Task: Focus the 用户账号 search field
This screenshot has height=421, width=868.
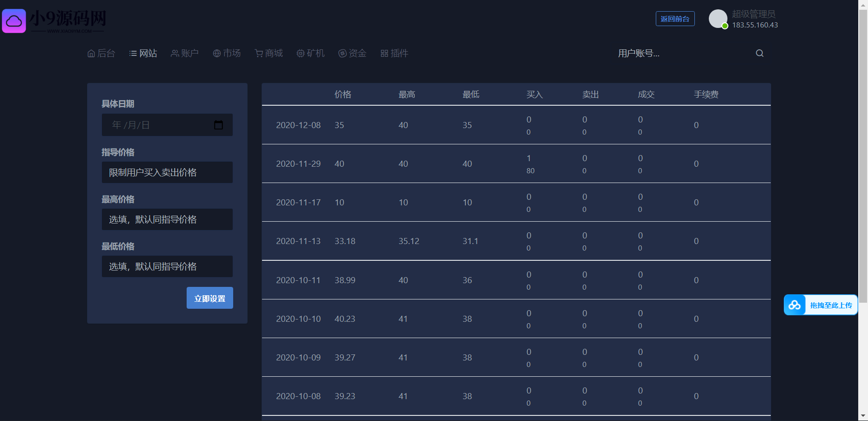Action: pos(682,53)
